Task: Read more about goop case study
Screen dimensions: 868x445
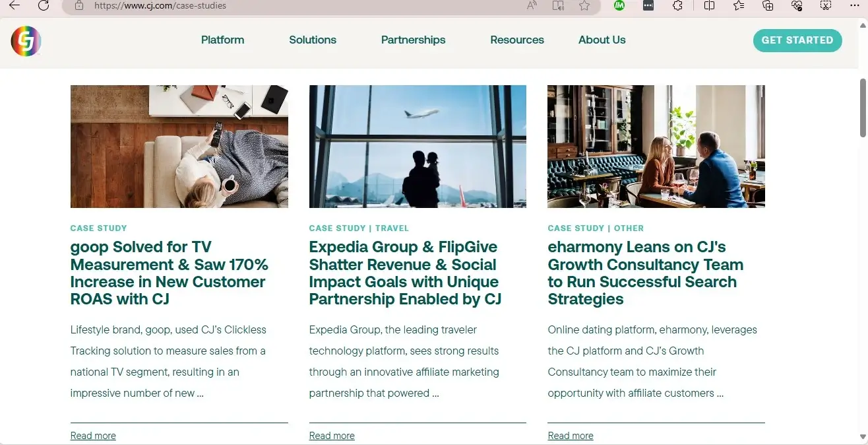Action: (x=93, y=436)
